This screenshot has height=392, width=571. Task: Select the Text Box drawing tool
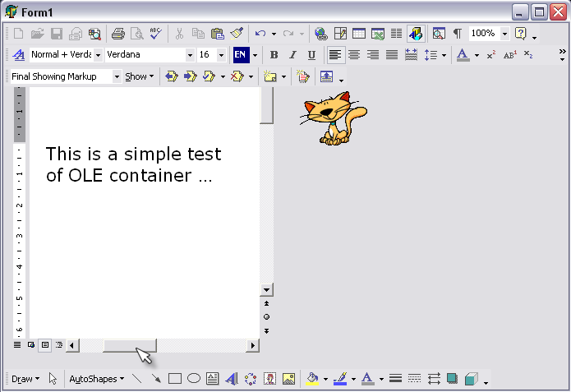point(212,379)
